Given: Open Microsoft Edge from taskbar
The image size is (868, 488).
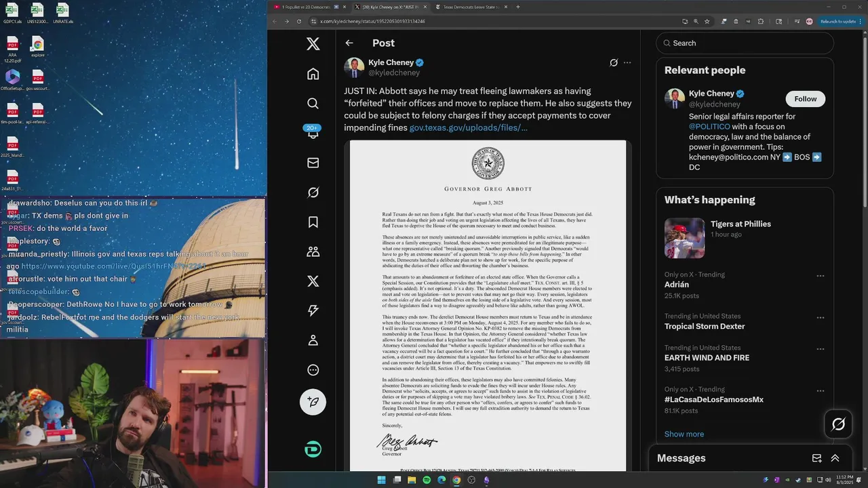Looking at the screenshot, I should pos(441,480).
